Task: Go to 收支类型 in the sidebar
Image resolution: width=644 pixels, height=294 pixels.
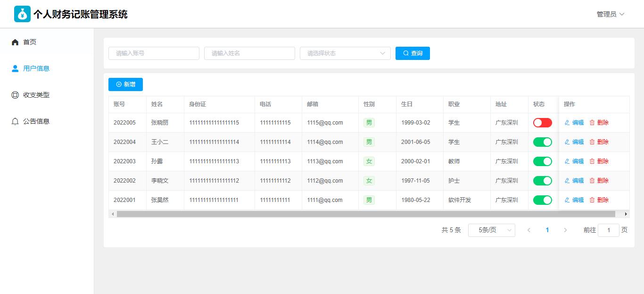Action: click(36, 95)
